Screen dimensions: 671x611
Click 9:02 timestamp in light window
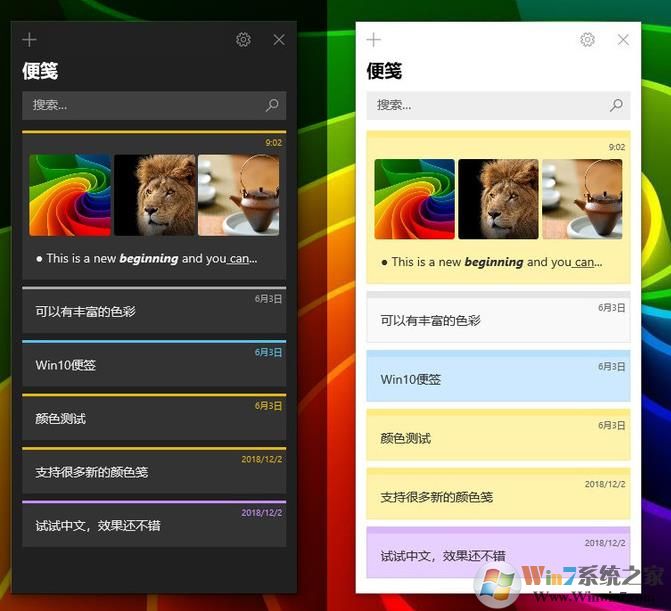(617, 147)
